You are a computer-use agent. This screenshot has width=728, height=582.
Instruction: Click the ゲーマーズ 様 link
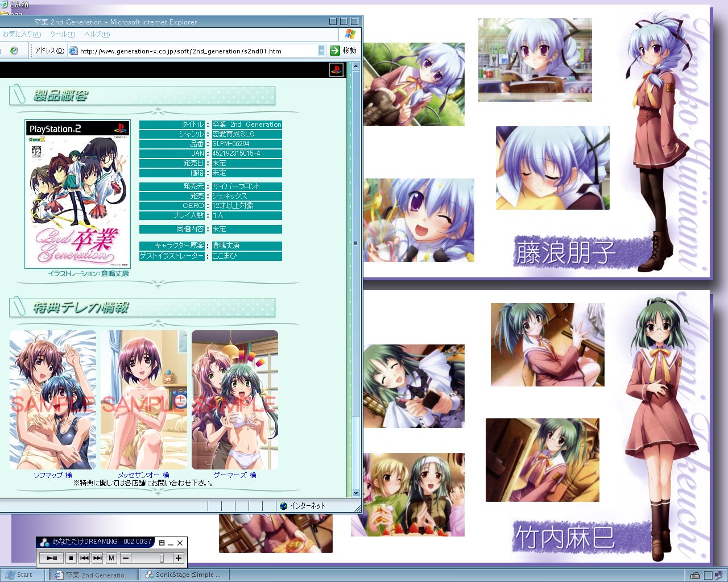235,475
